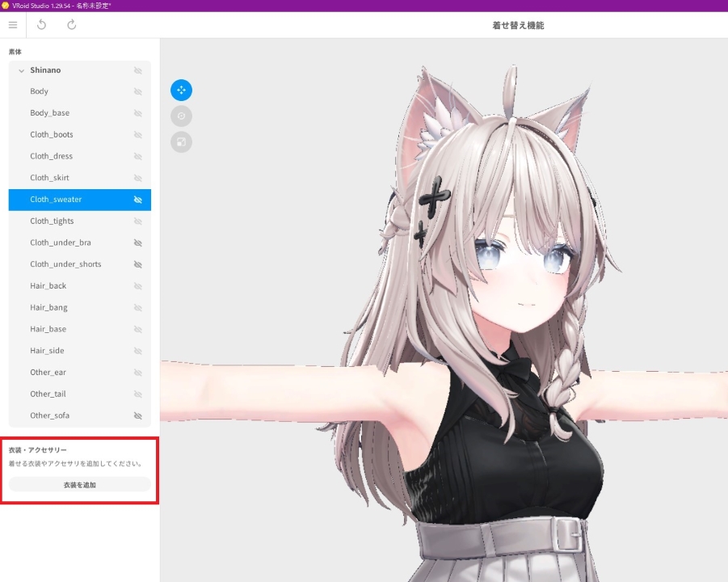The image size is (728, 582).
Task: Toggle visibility of Other_ear
Action: 138,373
